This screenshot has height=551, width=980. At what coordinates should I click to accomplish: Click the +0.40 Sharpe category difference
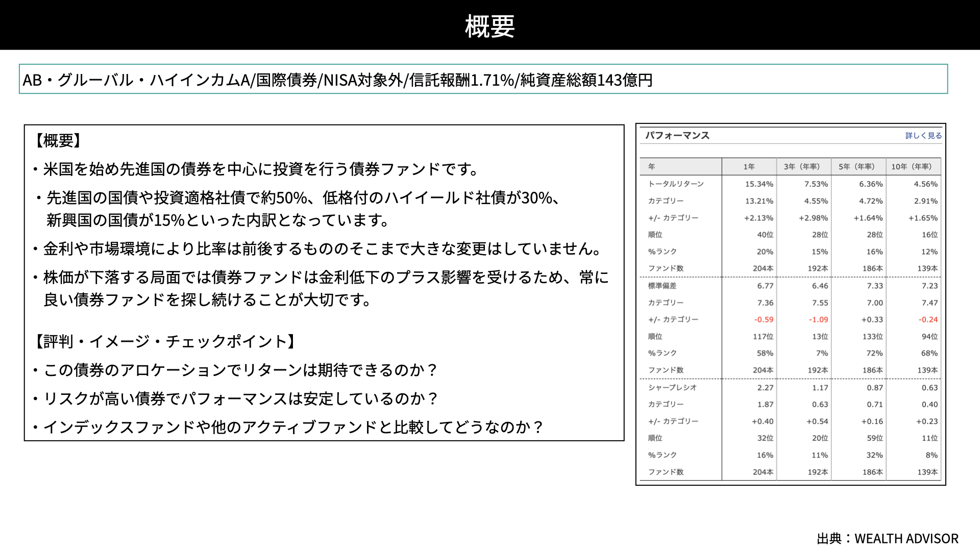click(x=763, y=421)
